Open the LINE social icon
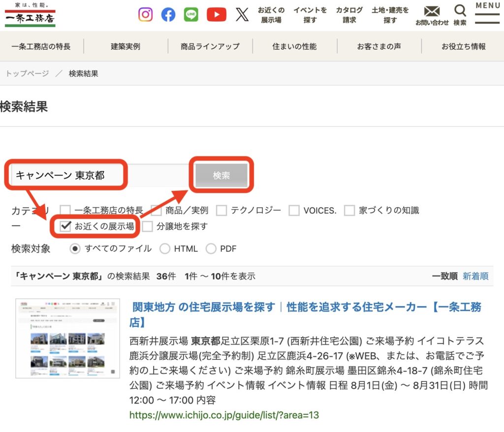The image size is (504, 432). 191,14
